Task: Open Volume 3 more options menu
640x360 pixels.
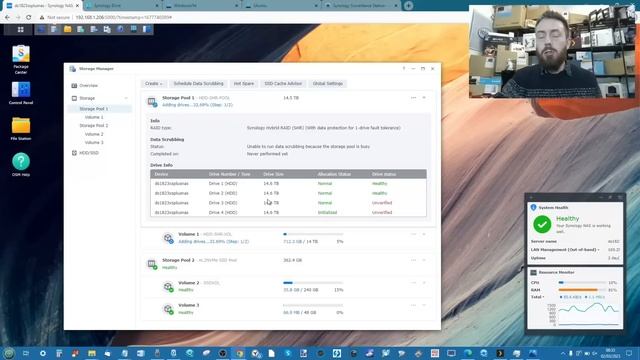Action: pyautogui.click(x=413, y=305)
